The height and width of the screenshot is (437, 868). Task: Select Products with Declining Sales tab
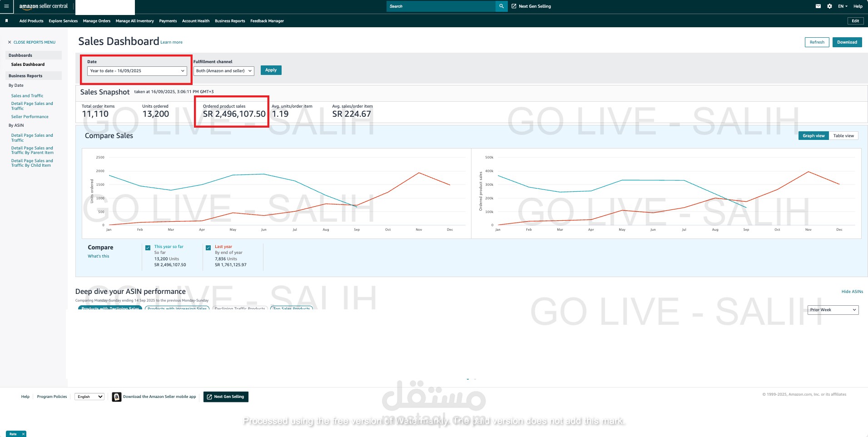click(x=110, y=308)
